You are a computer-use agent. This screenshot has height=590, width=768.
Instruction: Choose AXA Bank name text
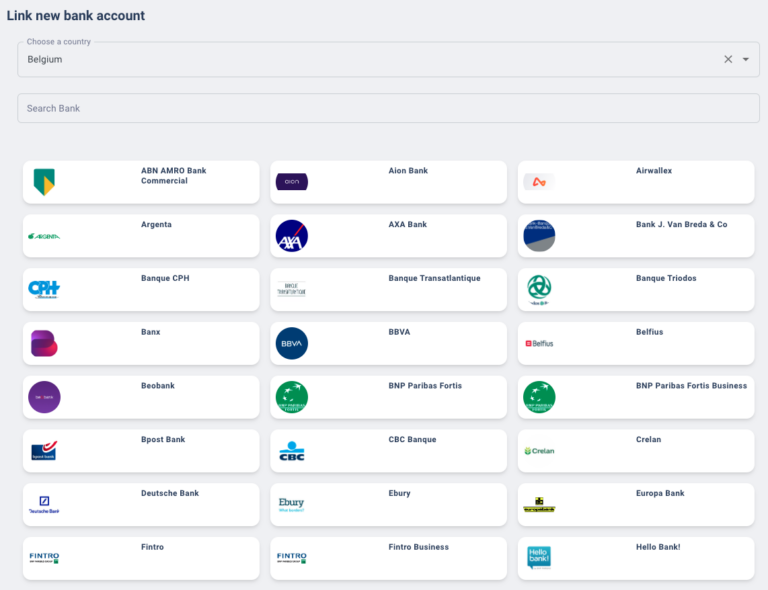tap(408, 224)
